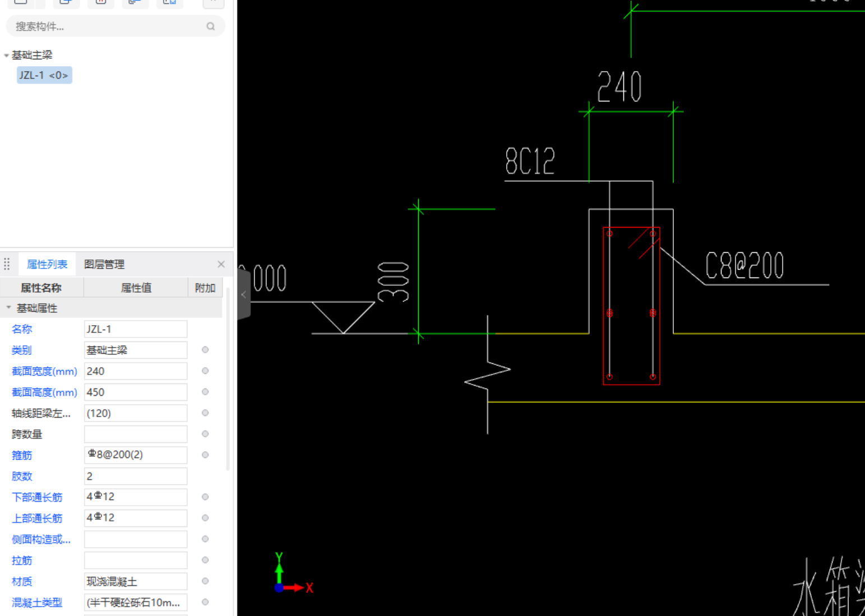Click the XY coordinate axis indicator
The height and width of the screenshot is (616, 865).
(294, 574)
